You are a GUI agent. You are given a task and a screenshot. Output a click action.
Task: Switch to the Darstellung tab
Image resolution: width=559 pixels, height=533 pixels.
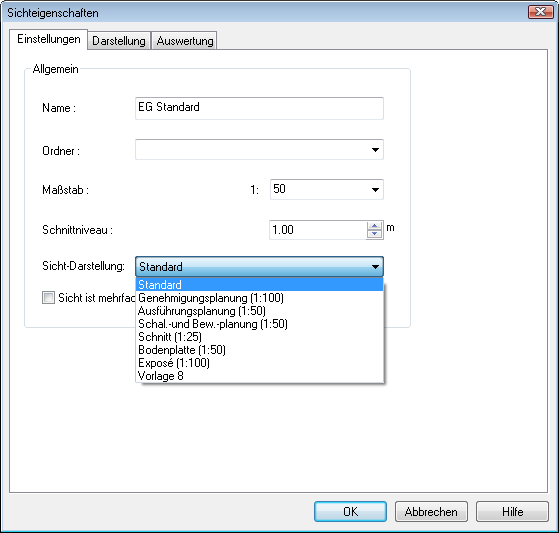[x=119, y=41]
